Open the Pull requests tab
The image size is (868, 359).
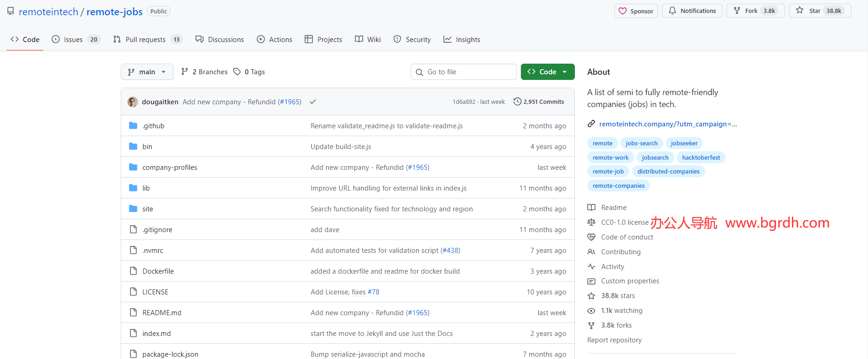click(145, 40)
